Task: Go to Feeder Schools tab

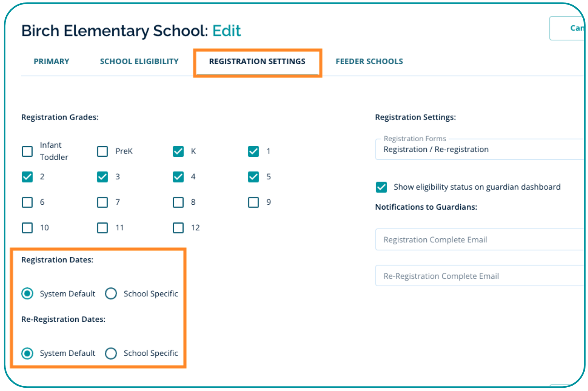Action: click(369, 61)
